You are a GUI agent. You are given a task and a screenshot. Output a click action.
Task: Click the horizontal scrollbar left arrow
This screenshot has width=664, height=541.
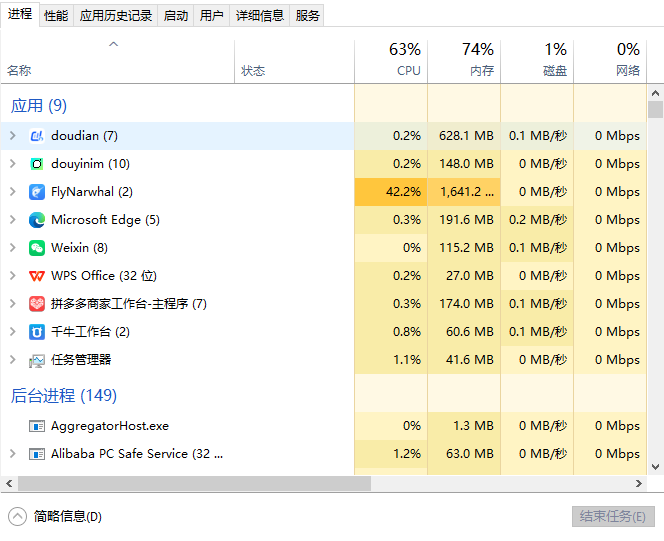[x=9, y=483]
